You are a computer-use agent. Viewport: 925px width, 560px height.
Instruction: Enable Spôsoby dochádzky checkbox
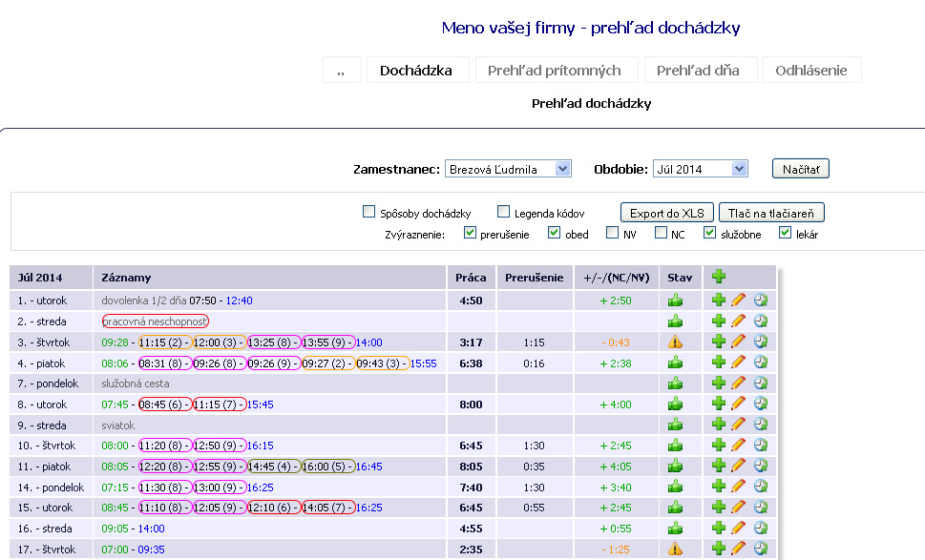click(368, 212)
